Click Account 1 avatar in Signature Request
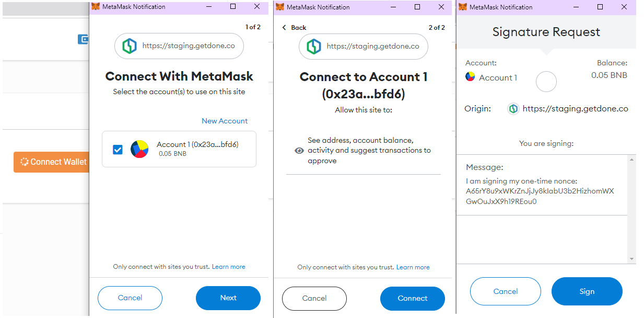 (x=470, y=77)
